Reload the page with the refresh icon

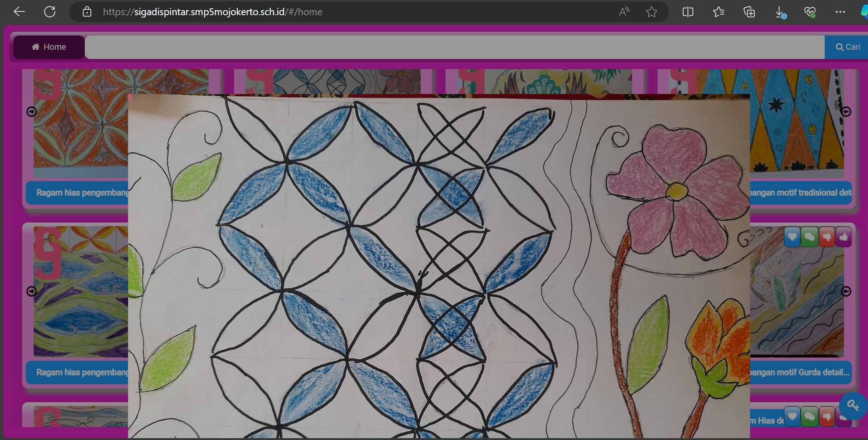pos(50,12)
